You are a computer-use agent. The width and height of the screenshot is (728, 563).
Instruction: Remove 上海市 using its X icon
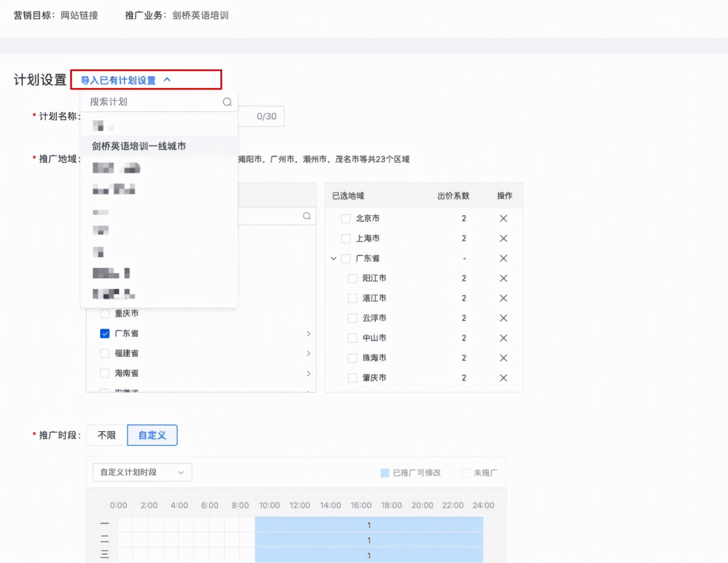coord(503,238)
